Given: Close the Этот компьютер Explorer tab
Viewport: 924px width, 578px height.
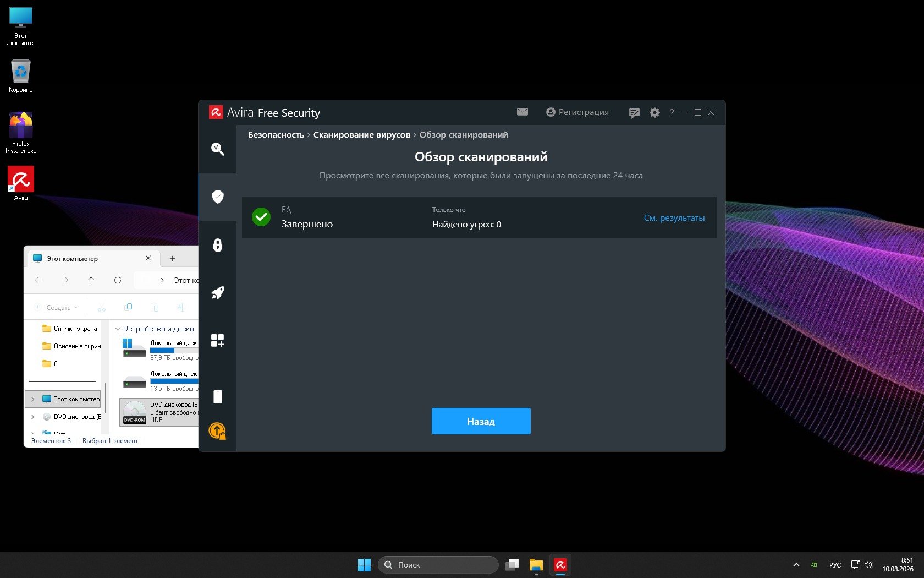Looking at the screenshot, I should pyautogui.click(x=148, y=258).
